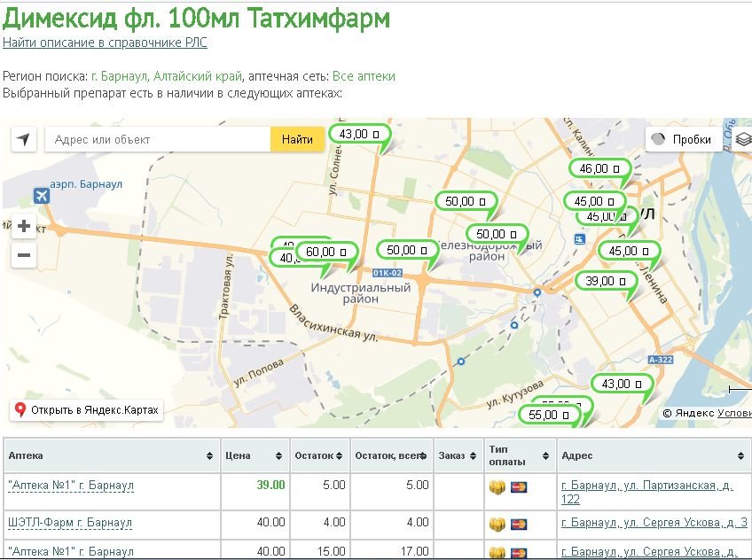752x560 pixels.
Task: Toggle the Пробки traffic button
Action: coord(684,139)
